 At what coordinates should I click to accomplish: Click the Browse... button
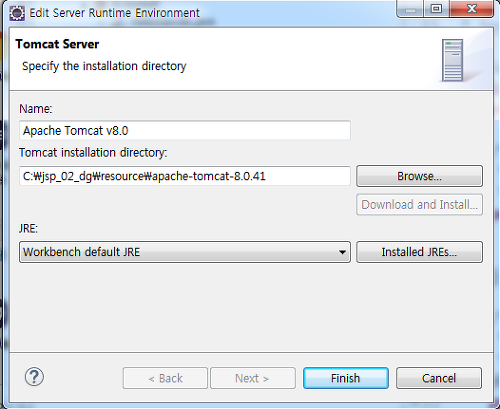tap(419, 176)
